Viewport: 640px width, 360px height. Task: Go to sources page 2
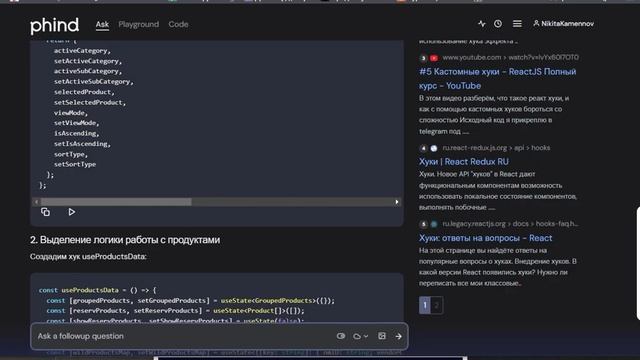pos(436,305)
